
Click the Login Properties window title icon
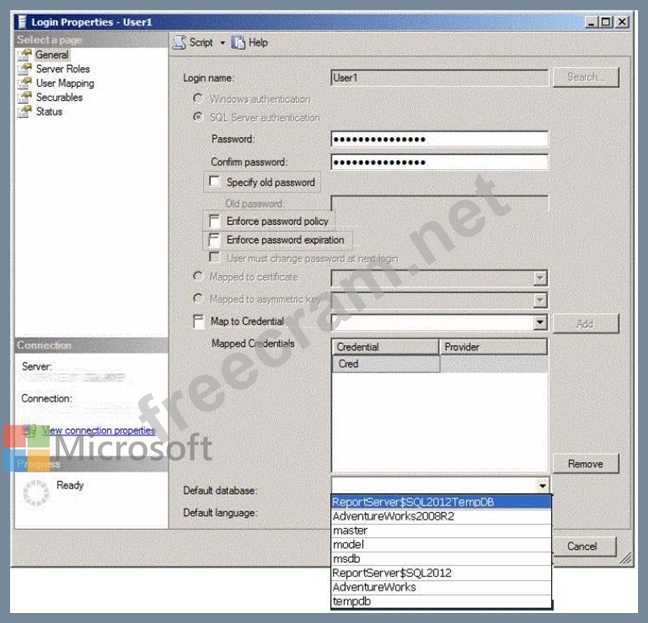(22, 22)
